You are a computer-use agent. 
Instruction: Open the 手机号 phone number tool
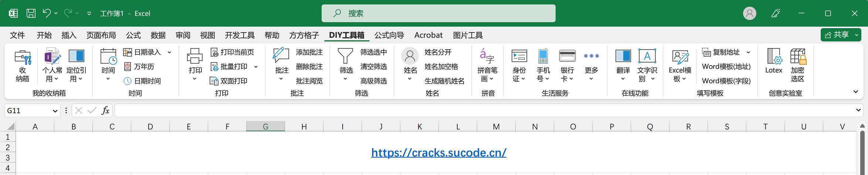point(543,66)
